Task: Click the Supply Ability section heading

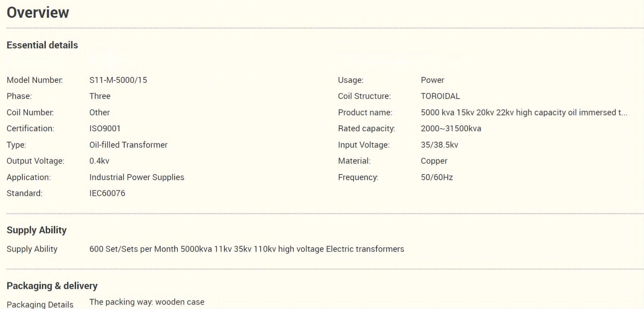Action: click(x=37, y=230)
